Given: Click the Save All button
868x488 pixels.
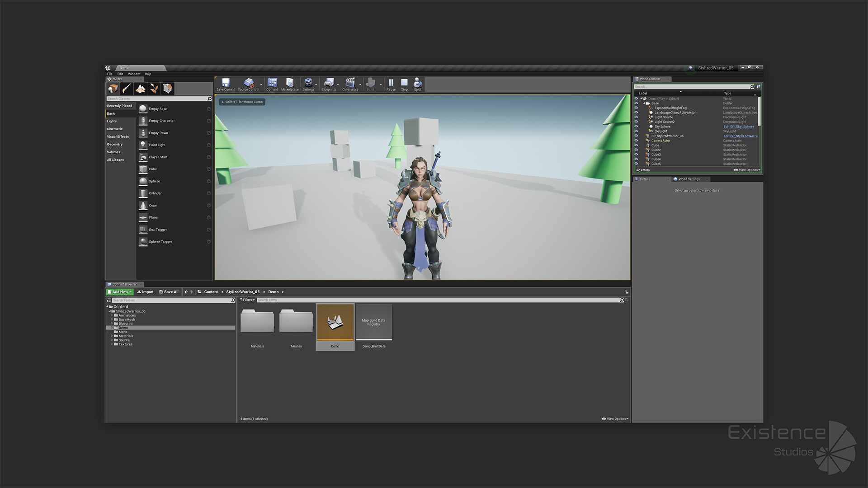Looking at the screenshot, I should pos(169,292).
